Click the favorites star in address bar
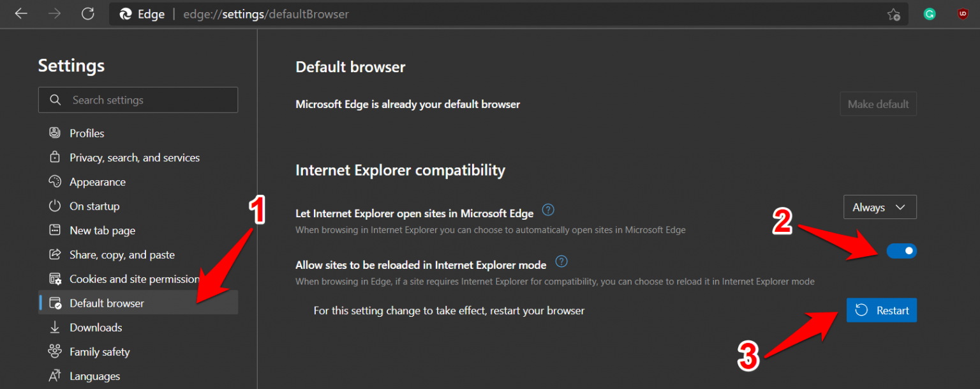This screenshot has width=980, height=389. coord(893,13)
